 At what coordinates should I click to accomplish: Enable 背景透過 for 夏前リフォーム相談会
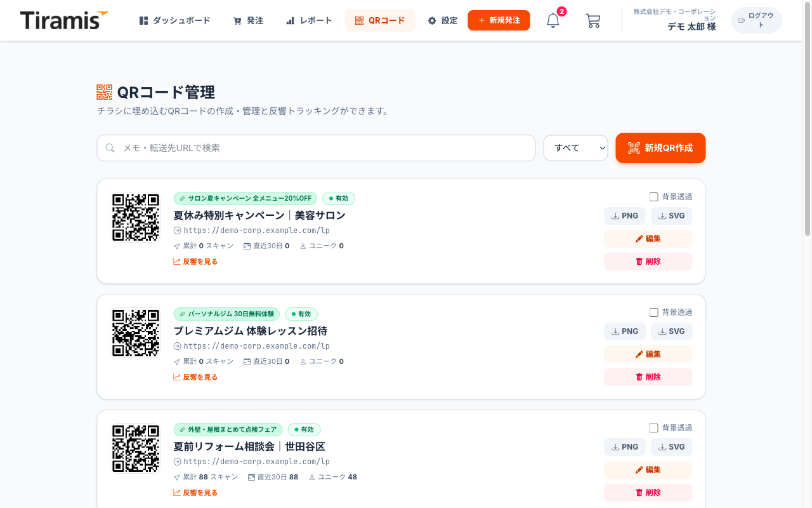pos(654,428)
